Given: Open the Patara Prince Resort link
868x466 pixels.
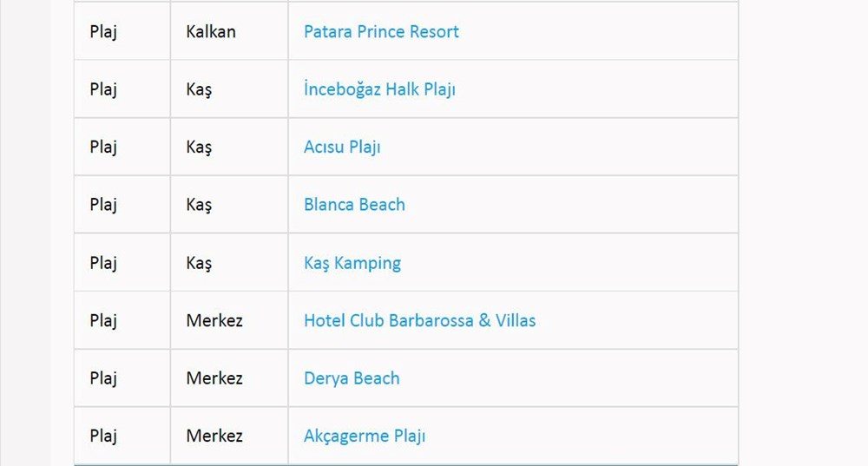Looking at the screenshot, I should pos(381,31).
